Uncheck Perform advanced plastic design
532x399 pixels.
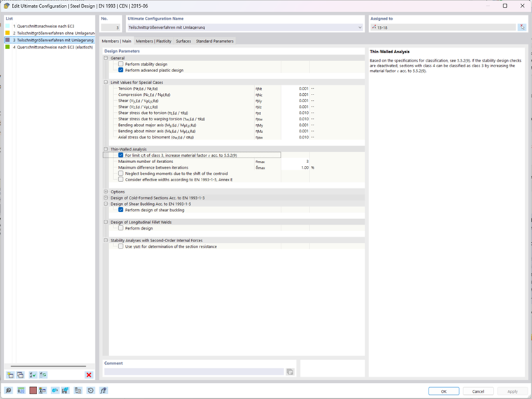(x=121, y=70)
